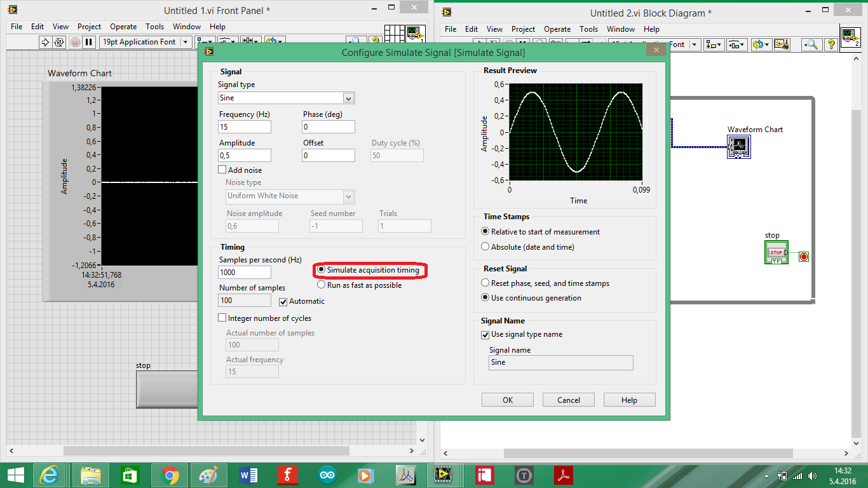Screen dimensions: 868x488
Task: Click the Offset input field
Action: 329,155
